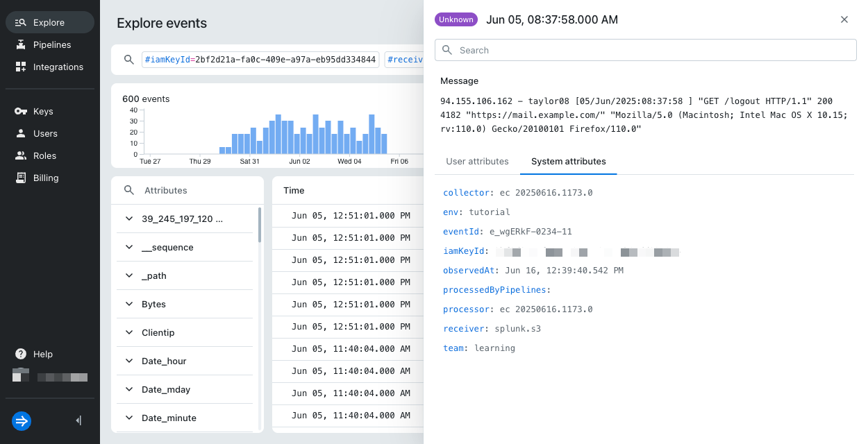Viewport: 868px width, 444px height.
Task: Click the processor attribute key
Action: pyautogui.click(x=467, y=309)
